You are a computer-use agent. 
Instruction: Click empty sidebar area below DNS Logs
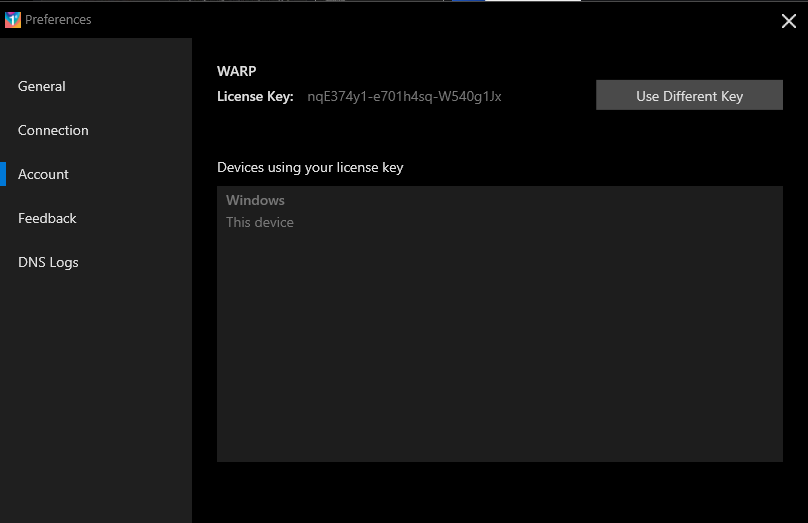(x=95, y=400)
